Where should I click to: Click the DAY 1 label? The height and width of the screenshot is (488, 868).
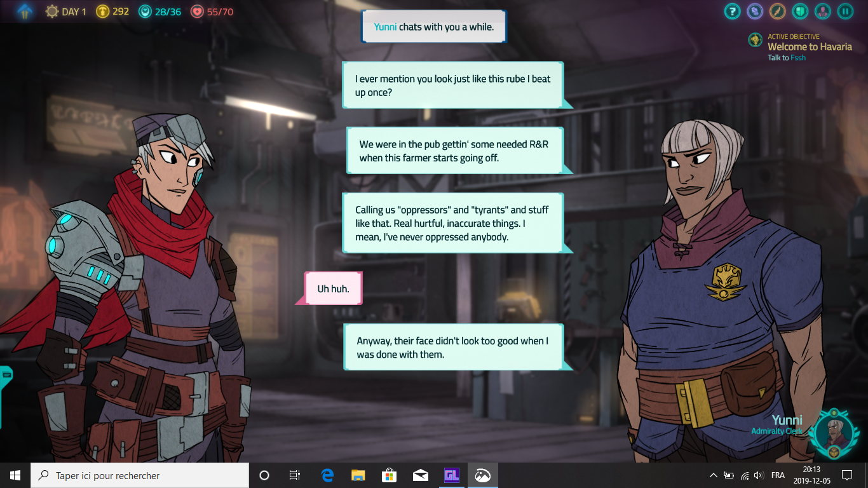(74, 11)
